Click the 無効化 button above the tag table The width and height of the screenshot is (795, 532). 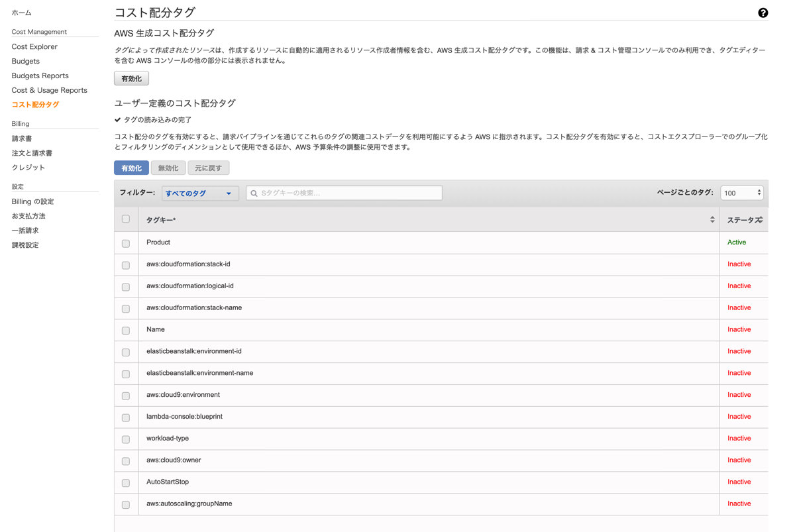168,168
